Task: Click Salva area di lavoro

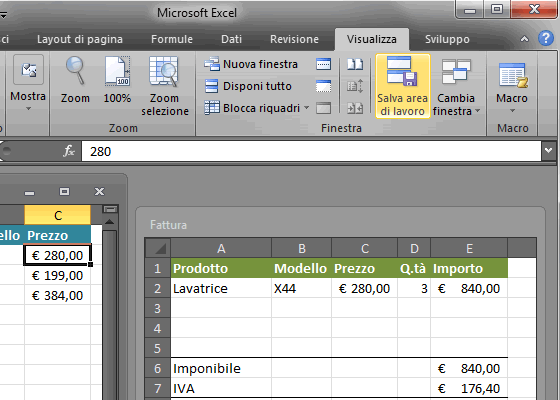Action: click(x=402, y=86)
